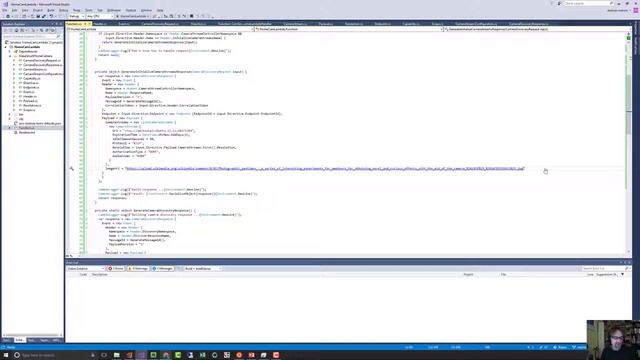Select the Solution Explorer bottom tab
Viewport: 640px width, 360px height.
pos(19,340)
